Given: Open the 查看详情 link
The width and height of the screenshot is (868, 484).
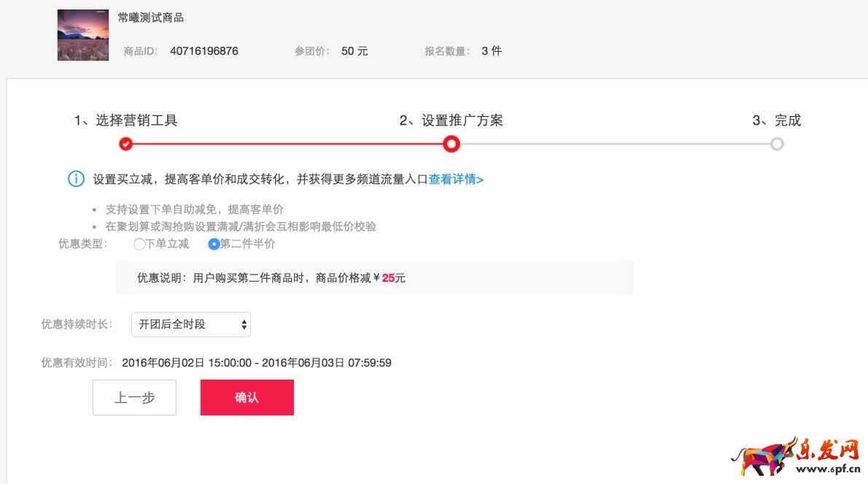Looking at the screenshot, I should click(x=455, y=179).
